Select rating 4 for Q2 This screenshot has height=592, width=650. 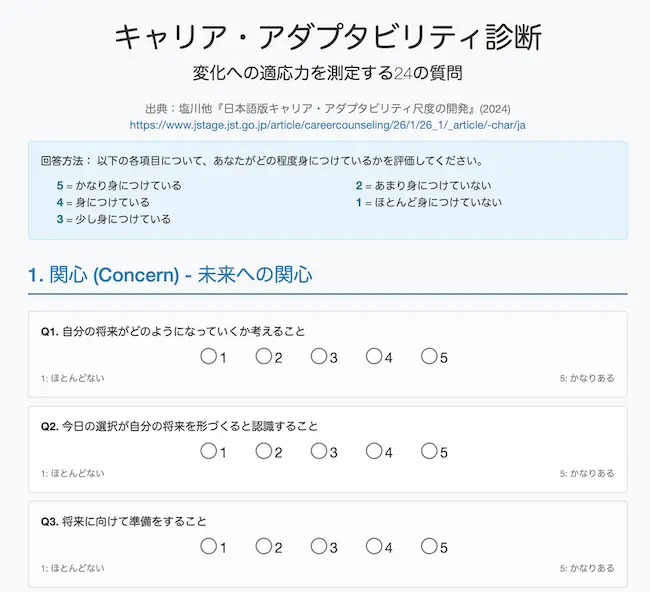374,451
